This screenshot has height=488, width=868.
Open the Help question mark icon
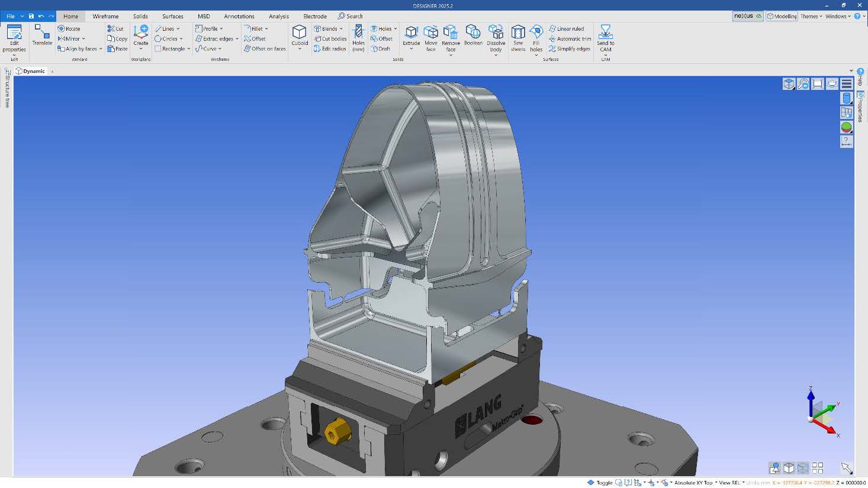click(857, 16)
